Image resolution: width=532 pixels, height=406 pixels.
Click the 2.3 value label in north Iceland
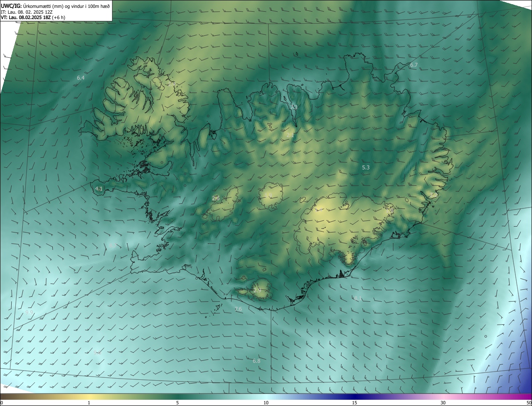point(294,107)
